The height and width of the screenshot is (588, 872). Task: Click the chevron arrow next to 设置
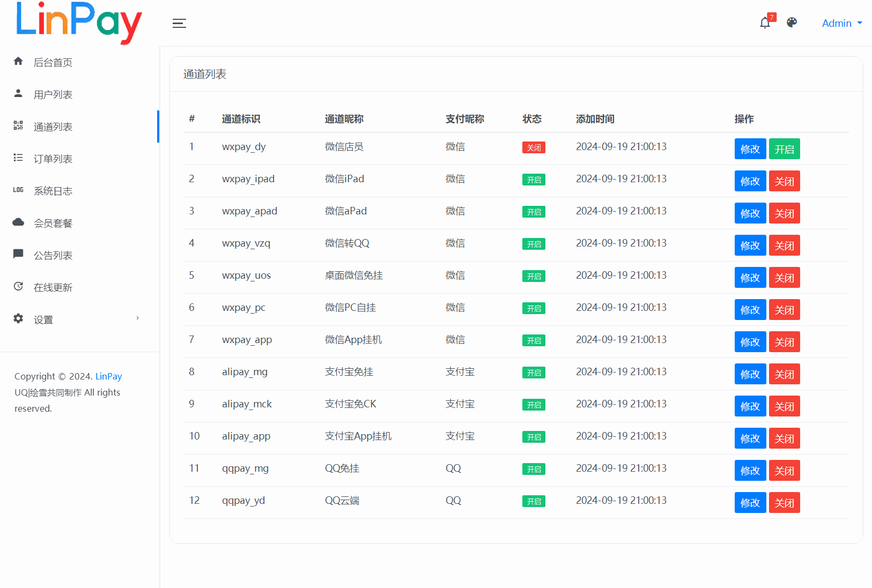pyautogui.click(x=138, y=318)
